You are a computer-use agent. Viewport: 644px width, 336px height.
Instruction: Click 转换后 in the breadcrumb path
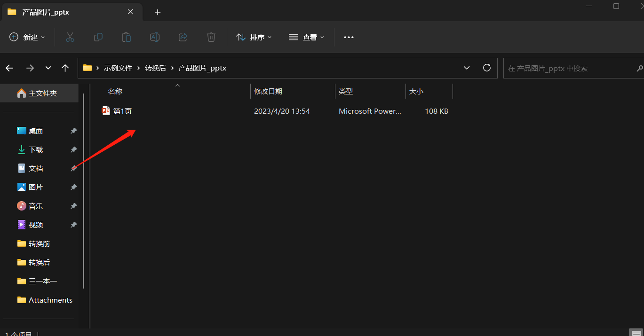155,68
